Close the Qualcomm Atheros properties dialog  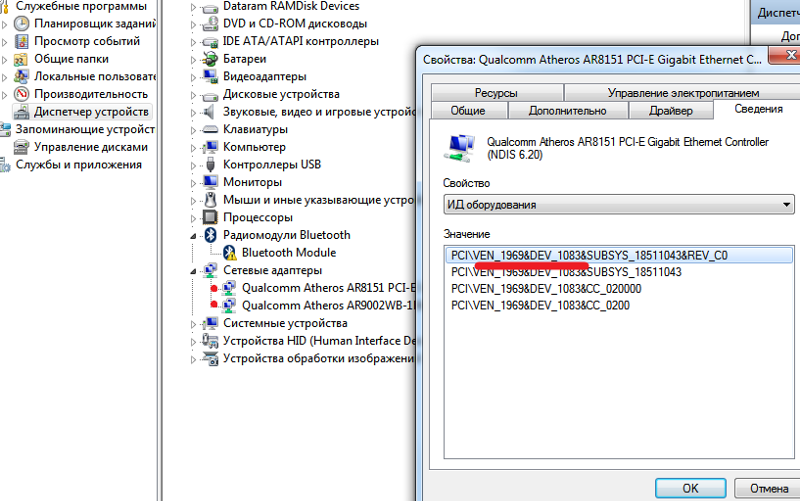(787, 55)
